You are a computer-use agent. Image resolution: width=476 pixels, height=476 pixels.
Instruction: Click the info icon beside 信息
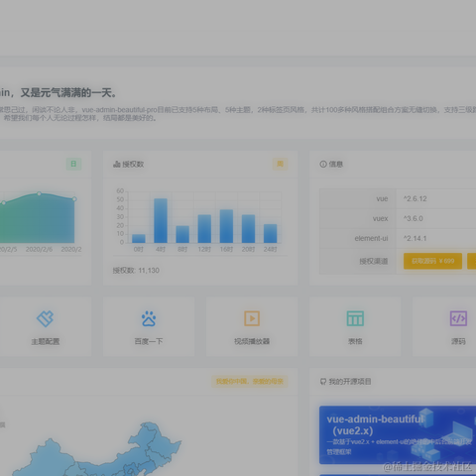coord(323,165)
